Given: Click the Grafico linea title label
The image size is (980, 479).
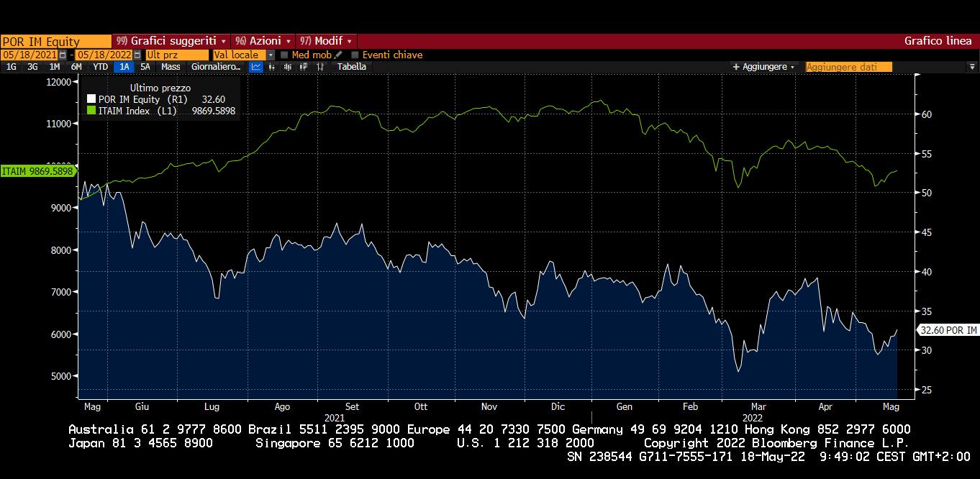Looking at the screenshot, I should (938, 41).
